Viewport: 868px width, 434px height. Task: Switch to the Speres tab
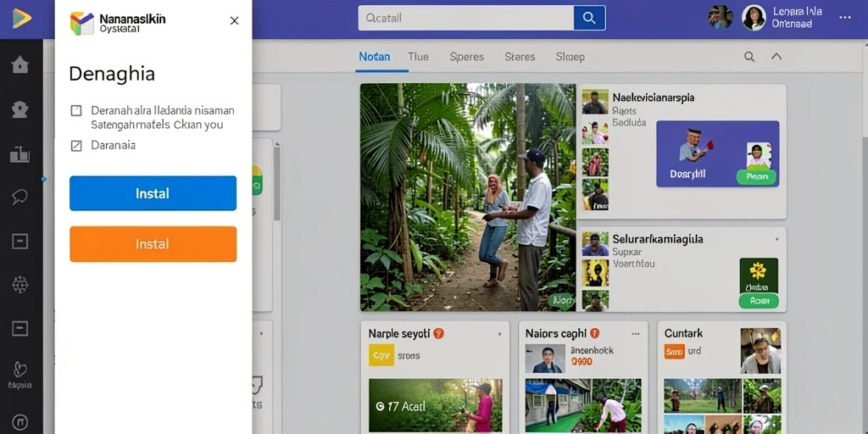click(x=467, y=57)
